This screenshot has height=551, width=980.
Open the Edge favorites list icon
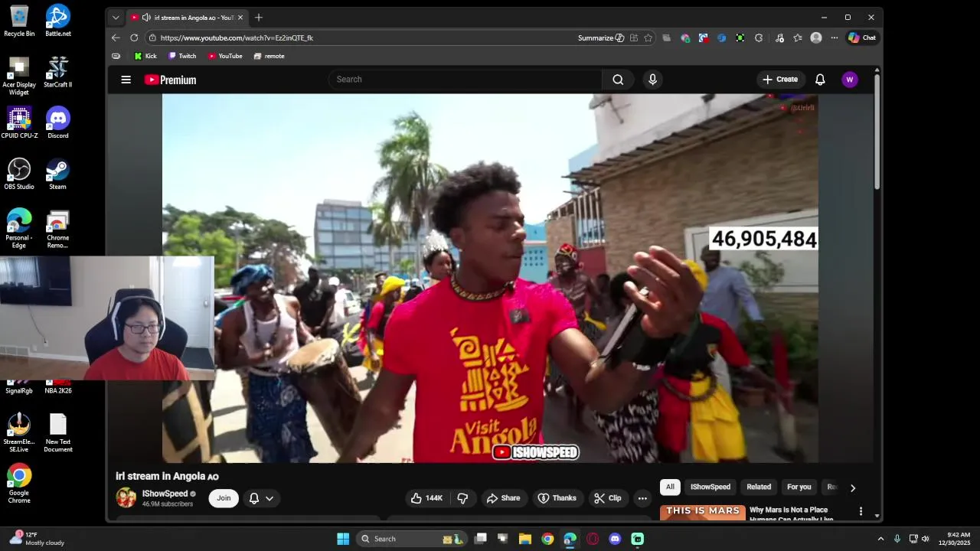(798, 37)
